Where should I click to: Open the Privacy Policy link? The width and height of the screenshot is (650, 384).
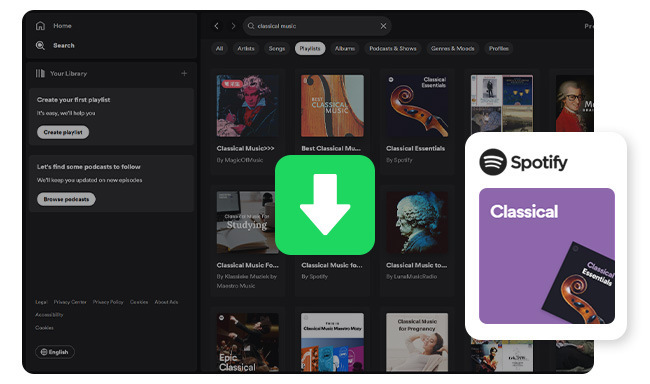108,302
